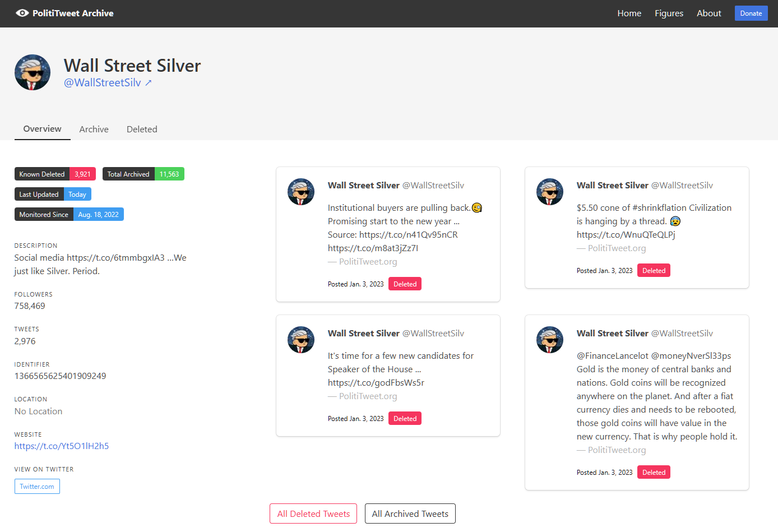Click author name on '@FinanceLancelot' tweet
This screenshot has width=778, height=532.
[x=613, y=333]
